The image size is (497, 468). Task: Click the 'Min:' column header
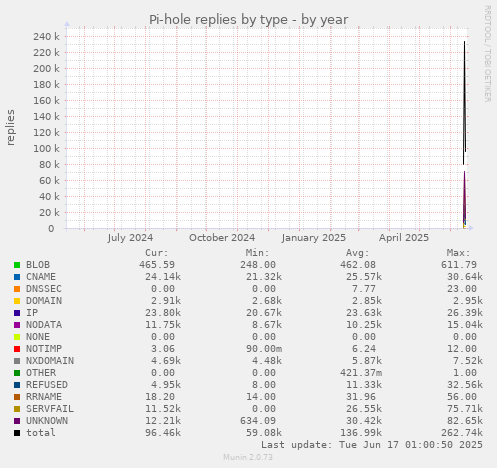(257, 253)
